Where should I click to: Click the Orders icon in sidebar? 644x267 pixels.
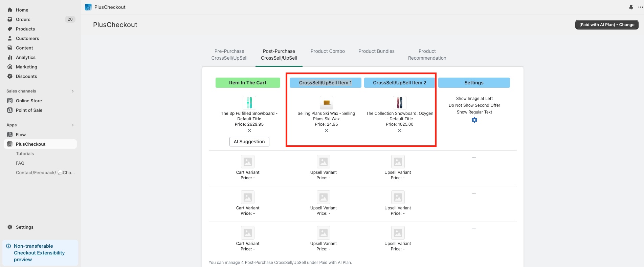10,19
